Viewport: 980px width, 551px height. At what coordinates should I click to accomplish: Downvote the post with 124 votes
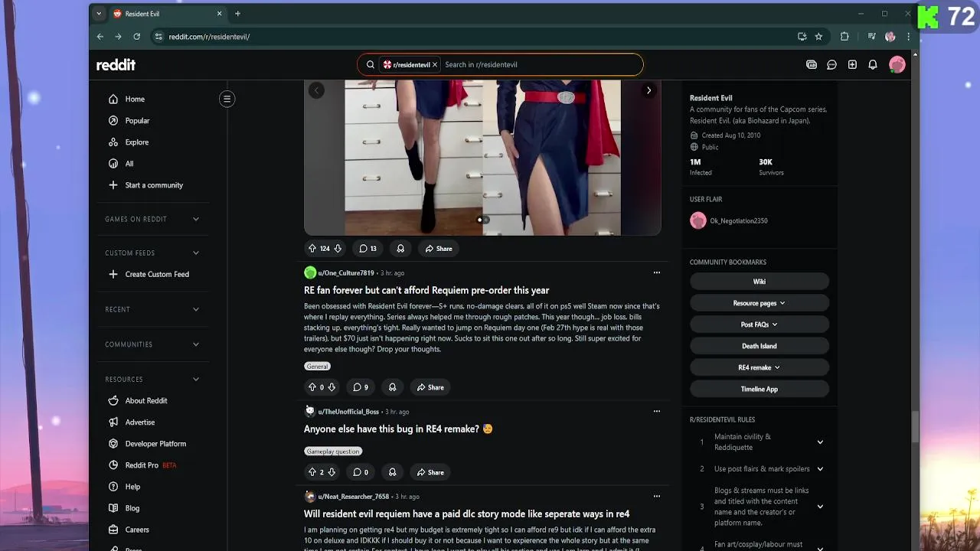[338, 249]
